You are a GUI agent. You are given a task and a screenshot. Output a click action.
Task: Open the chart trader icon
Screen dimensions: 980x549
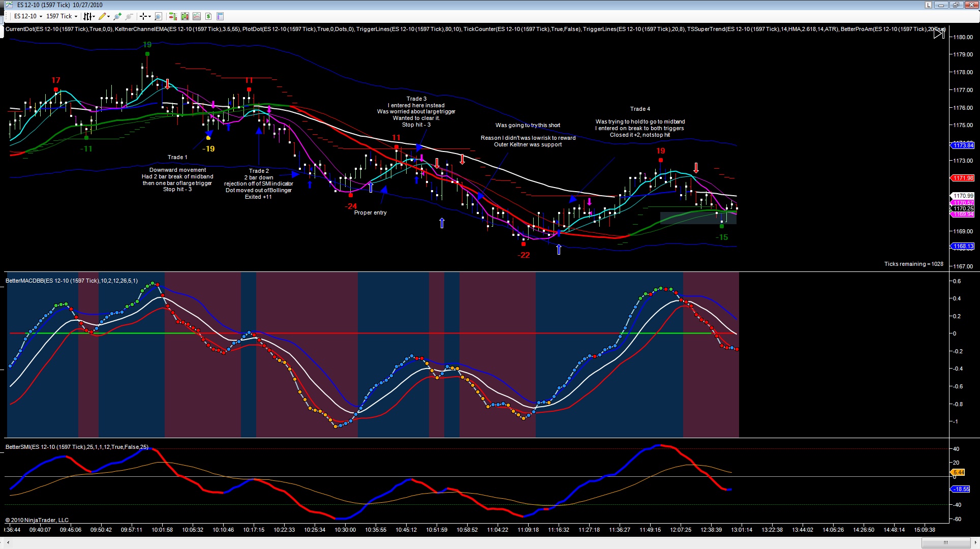(173, 16)
